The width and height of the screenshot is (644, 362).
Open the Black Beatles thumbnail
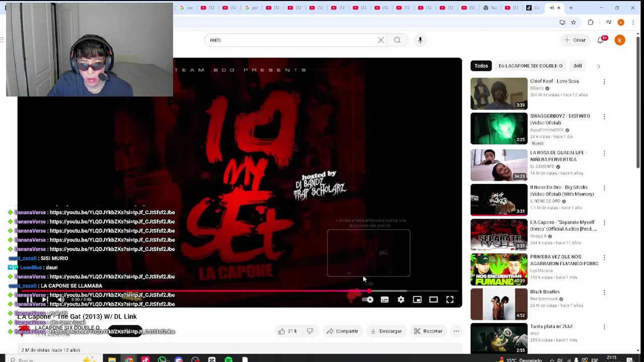pos(499,304)
